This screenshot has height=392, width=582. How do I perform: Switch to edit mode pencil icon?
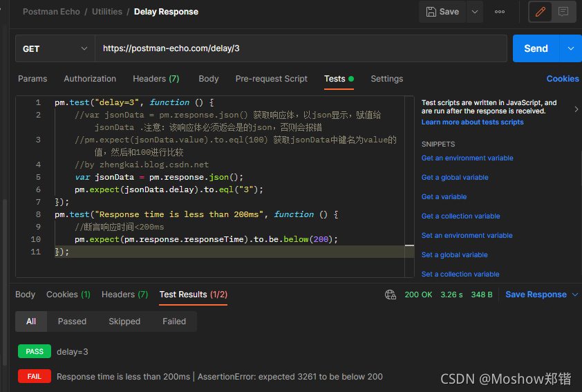tap(541, 12)
